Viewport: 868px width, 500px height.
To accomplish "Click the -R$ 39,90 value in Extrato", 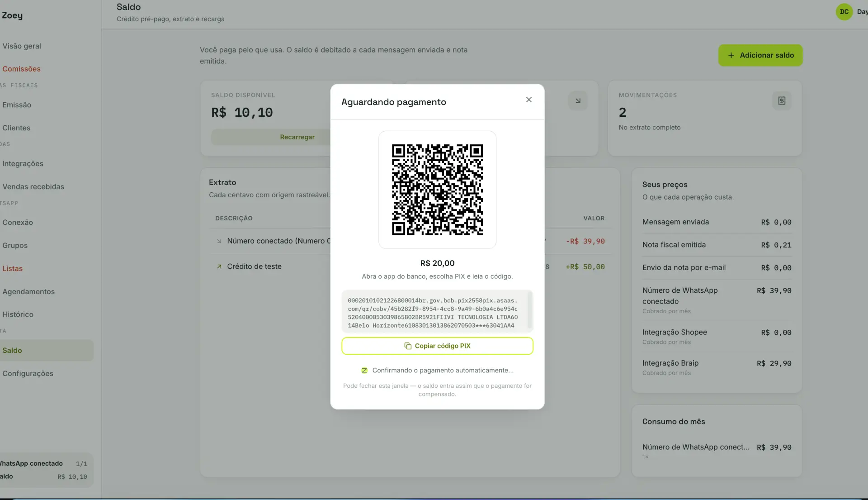I will click(x=585, y=241).
